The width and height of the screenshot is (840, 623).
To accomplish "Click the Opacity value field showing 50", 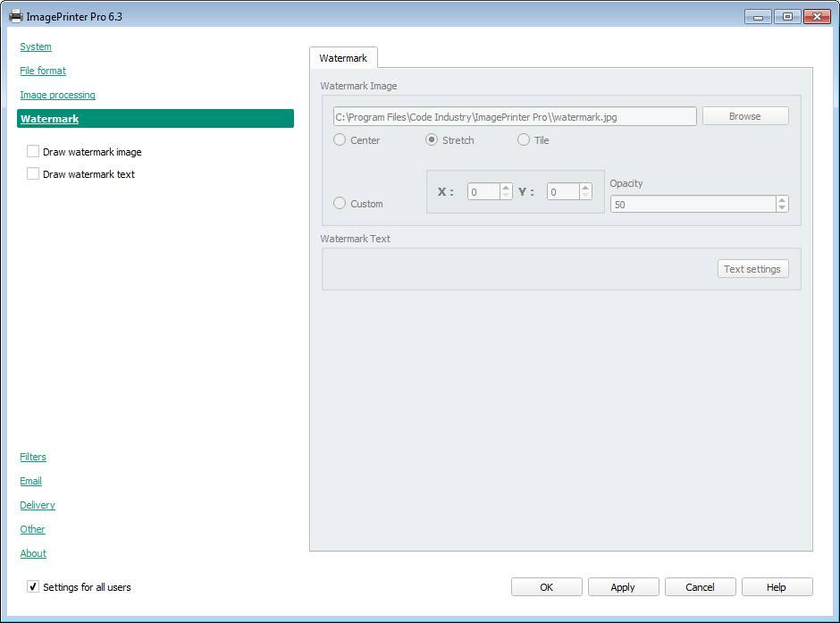I will (x=693, y=204).
